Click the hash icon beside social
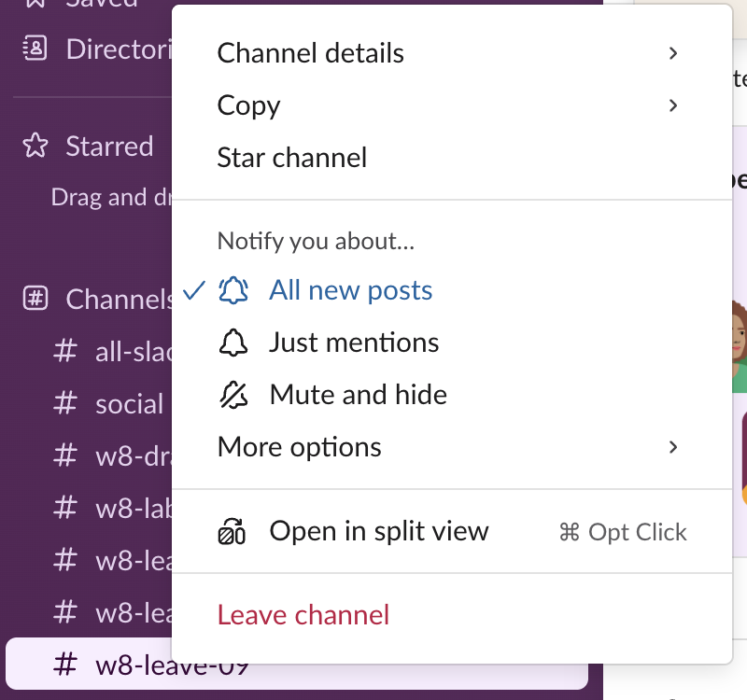The width and height of the screenshot is (747, 700). [64, 403]
